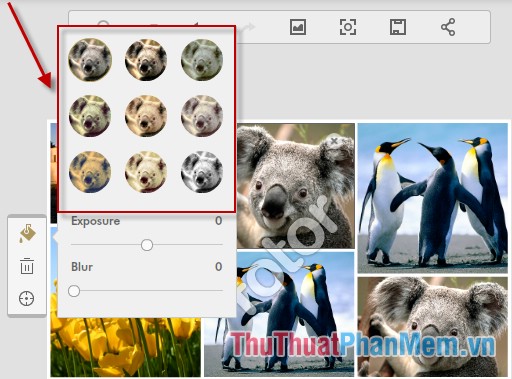Select the paint bucket effects tool
This screenshot has width=512, height=379.
pos(27,234)
